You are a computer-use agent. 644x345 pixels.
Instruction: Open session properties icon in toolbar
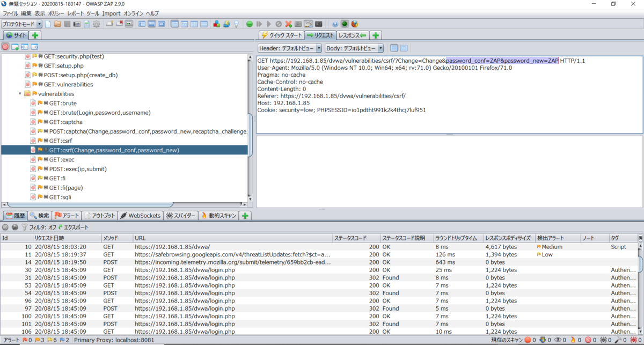86,24
